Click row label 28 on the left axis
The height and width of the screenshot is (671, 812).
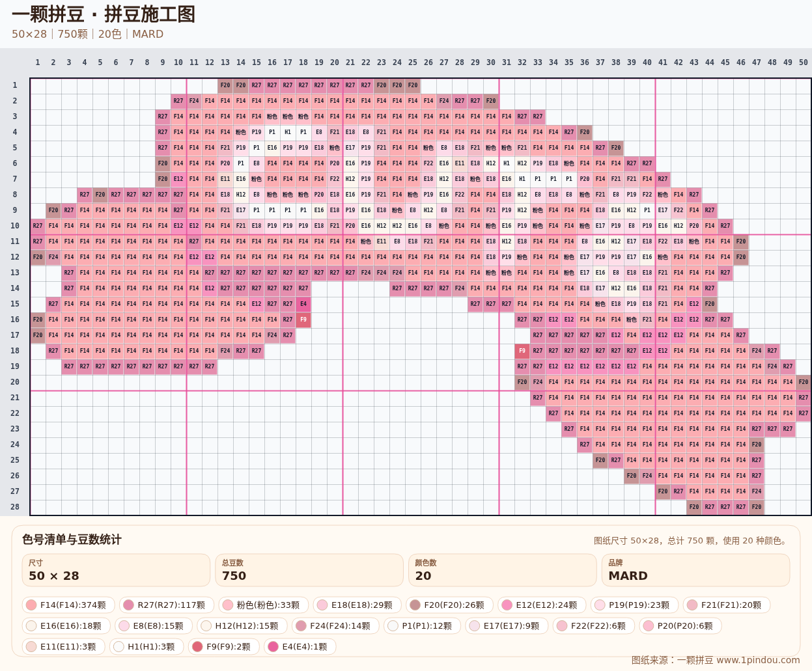[15, 507]
